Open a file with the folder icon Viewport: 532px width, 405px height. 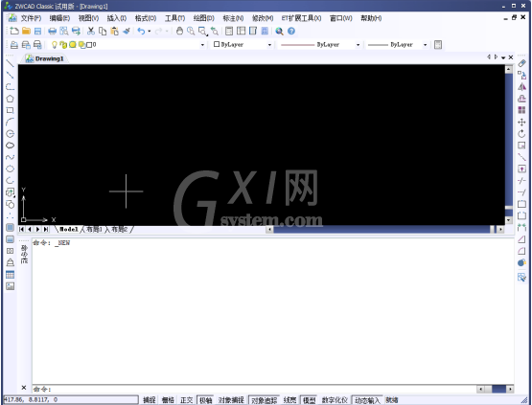coord(26,32)
